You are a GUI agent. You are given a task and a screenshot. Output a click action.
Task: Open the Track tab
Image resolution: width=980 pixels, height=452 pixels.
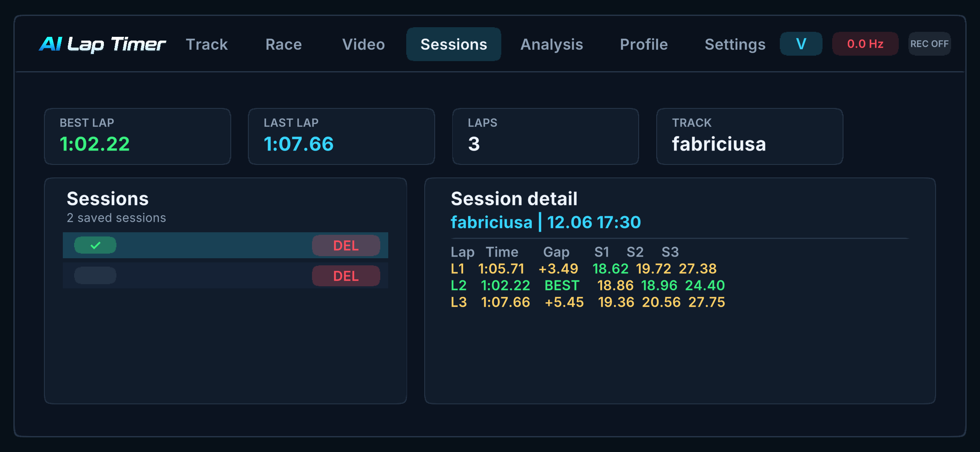[207, 44]
